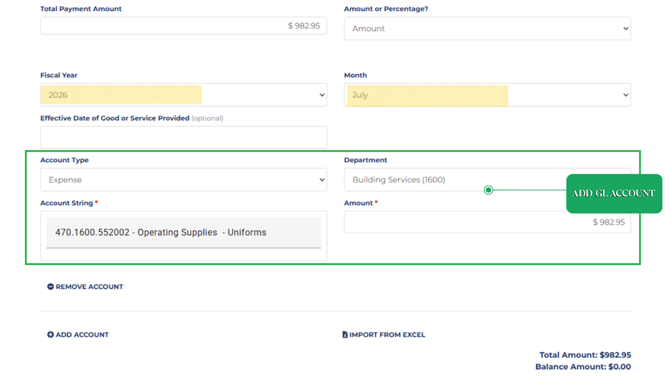This screenshot has height=376, width=670.
Task: Click the Account String label
Action: [67, 203]
